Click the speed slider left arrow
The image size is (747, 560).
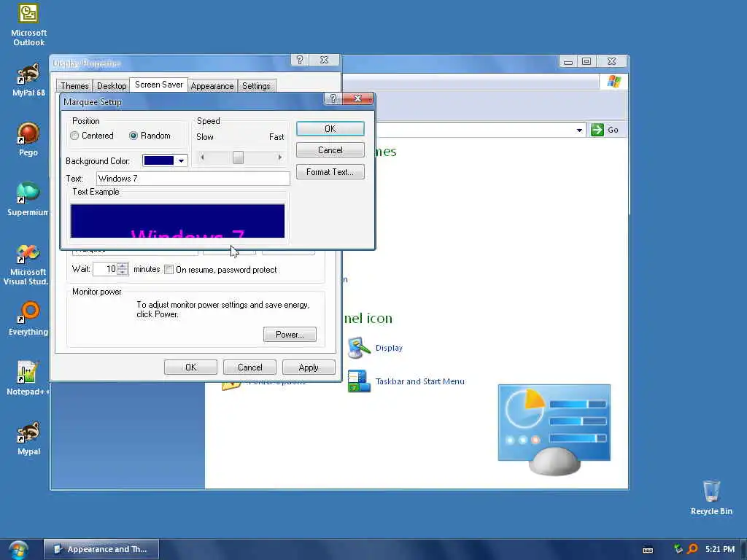[202, 157]
